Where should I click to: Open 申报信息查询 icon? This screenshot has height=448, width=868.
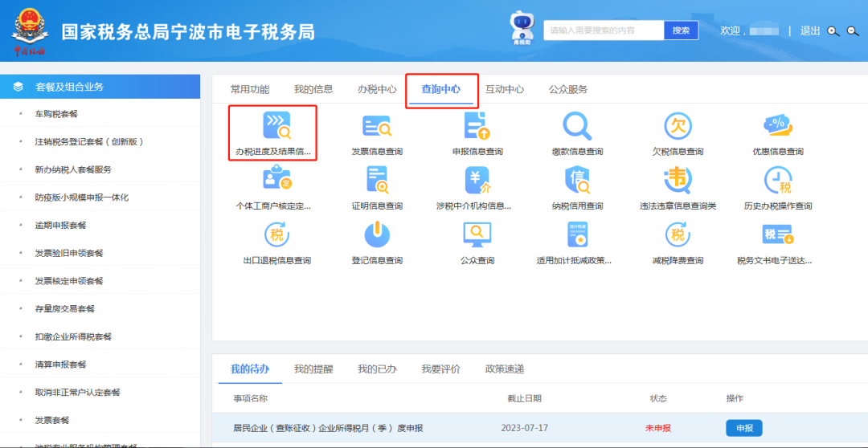[x=477, y=125]
